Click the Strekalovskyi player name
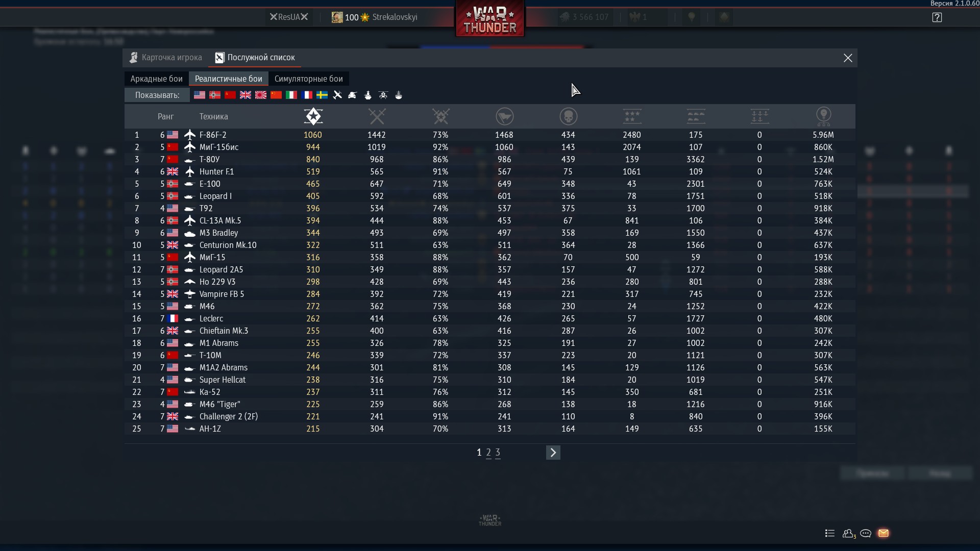 (395, 17)
